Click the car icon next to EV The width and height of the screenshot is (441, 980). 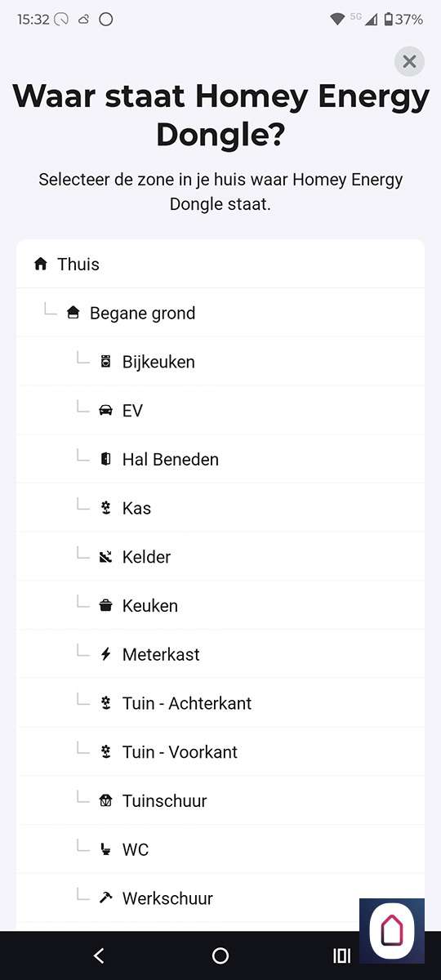(x=105, y=411)
